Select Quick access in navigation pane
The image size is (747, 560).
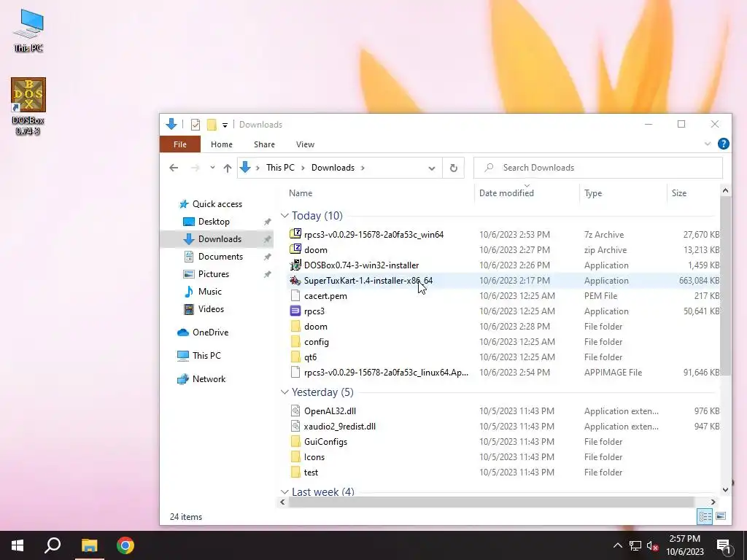tap(217, 204)
